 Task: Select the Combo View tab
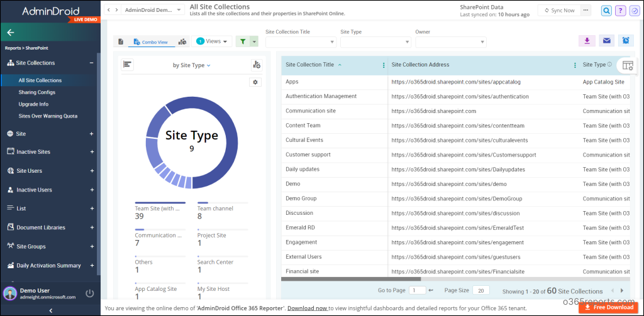coord(151,42)
